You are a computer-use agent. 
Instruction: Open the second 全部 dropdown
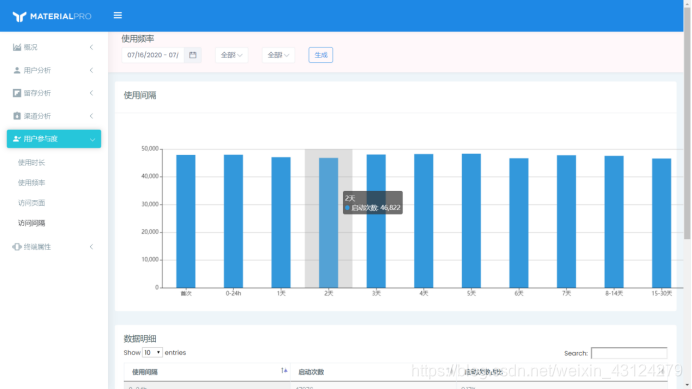[278, 55]
